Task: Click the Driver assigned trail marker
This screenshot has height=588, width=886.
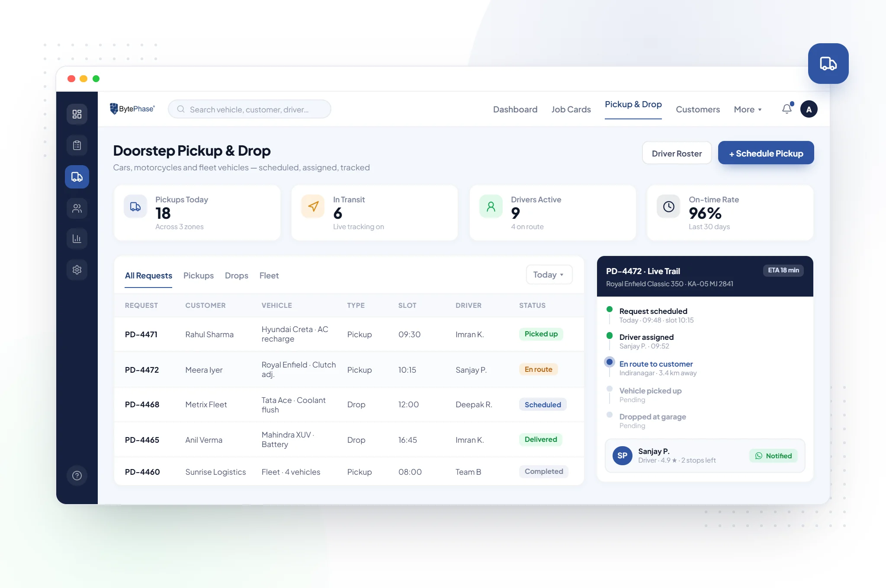Action: 610,336
